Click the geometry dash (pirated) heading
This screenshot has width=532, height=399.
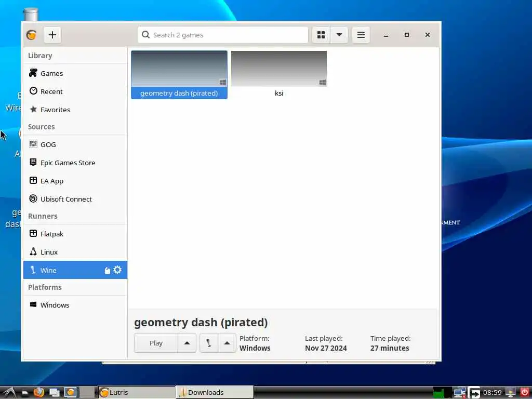201,322
